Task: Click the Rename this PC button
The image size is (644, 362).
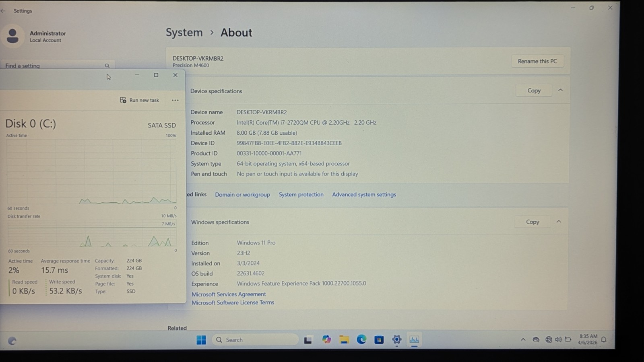Action: [537, 61]
